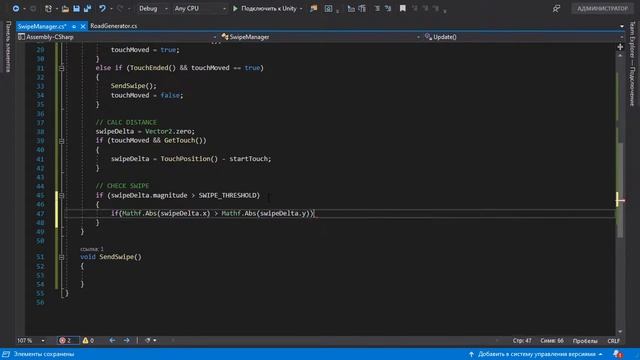Click the CRLF line ending indicator

pyautogui.click(x=613, y=341)
